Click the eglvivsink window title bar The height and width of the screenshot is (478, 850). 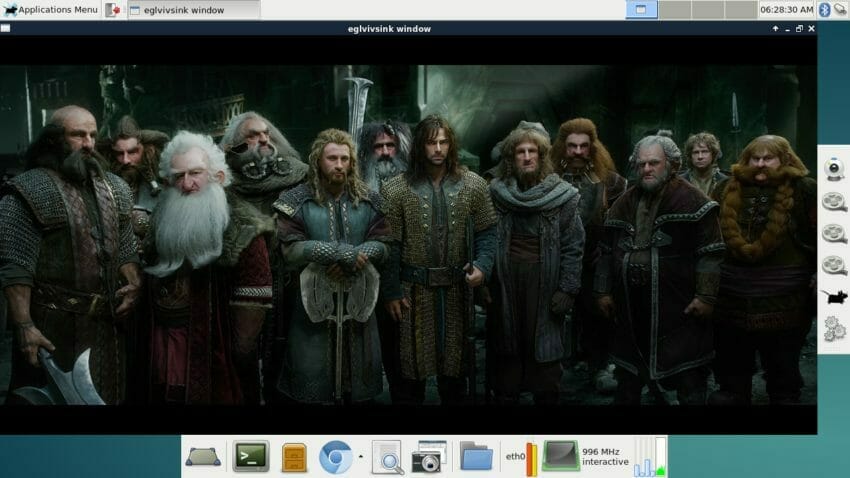[x=389, y=29]
